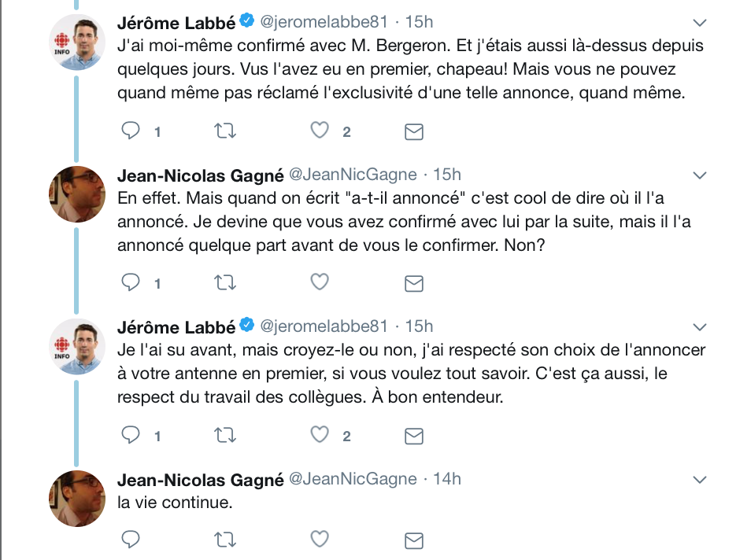Viewport: 751px width, 560px height.
Task: Retweet the "Je l'ai su avant" tweet
Action: pos(224,435)
